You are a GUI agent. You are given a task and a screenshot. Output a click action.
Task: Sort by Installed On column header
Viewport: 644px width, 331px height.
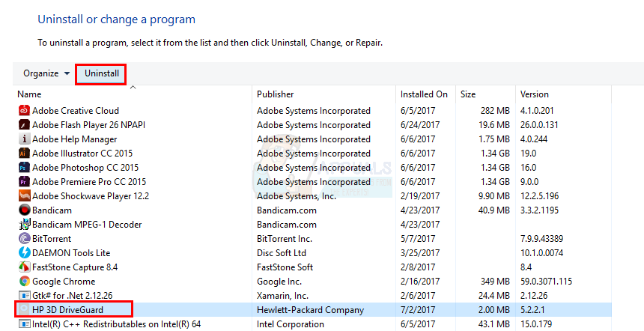point(424,94)
